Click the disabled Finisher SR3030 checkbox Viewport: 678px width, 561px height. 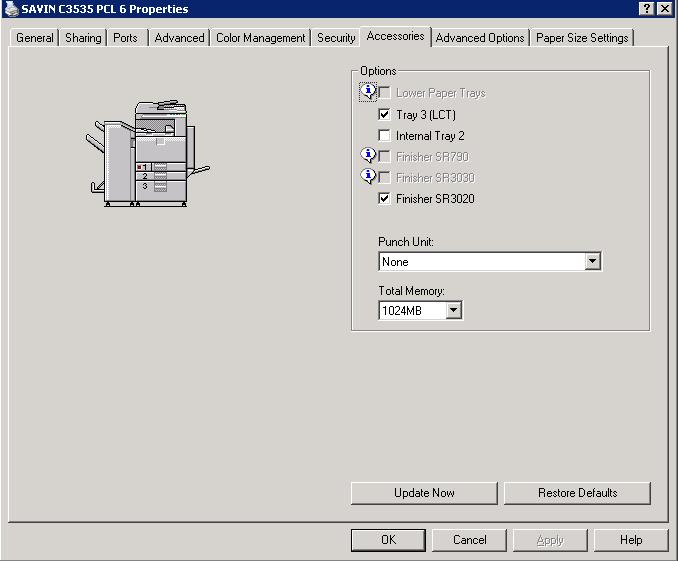tap(384, 177)
